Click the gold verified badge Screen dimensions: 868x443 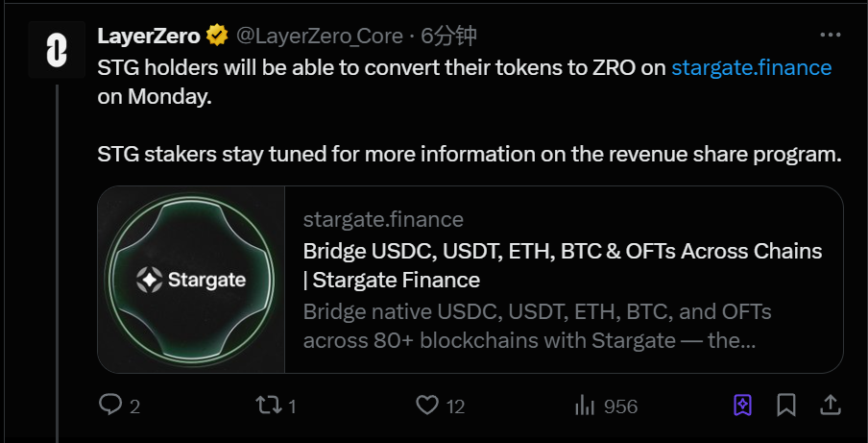pos(217,37)
